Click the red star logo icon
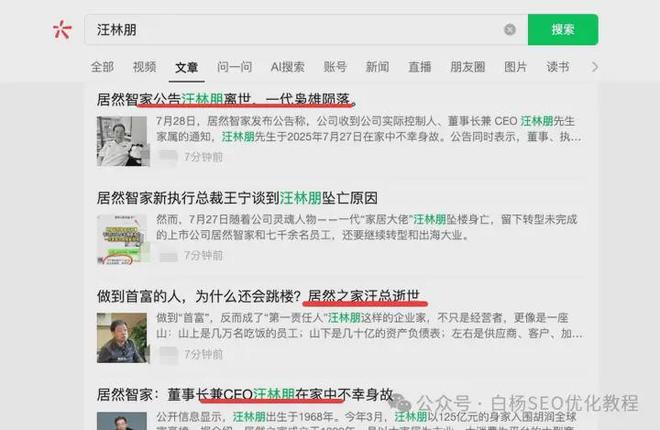 click(x=62, y=30)
